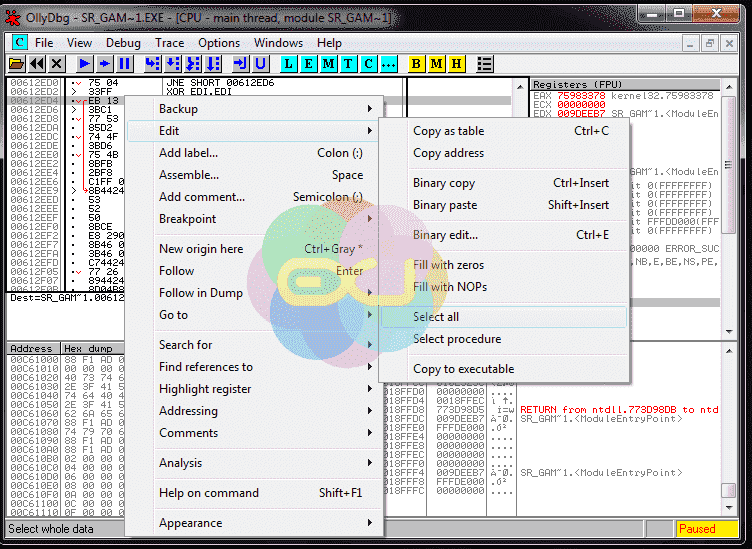Expand the Analysis submenu
752x549 pixels.
coord(255,463)
